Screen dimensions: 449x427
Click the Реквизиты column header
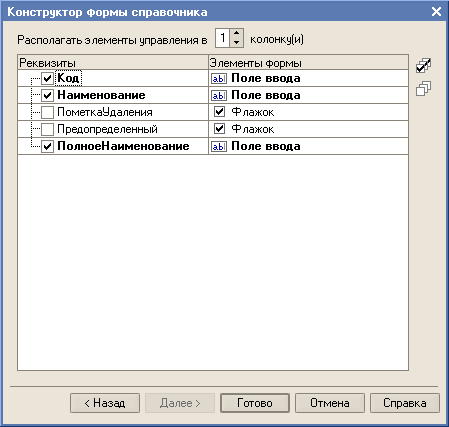coord(113,62)
